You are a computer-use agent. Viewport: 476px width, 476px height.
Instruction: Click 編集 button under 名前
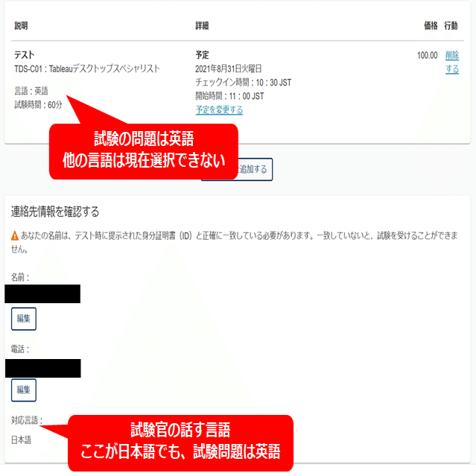(24, 319)
